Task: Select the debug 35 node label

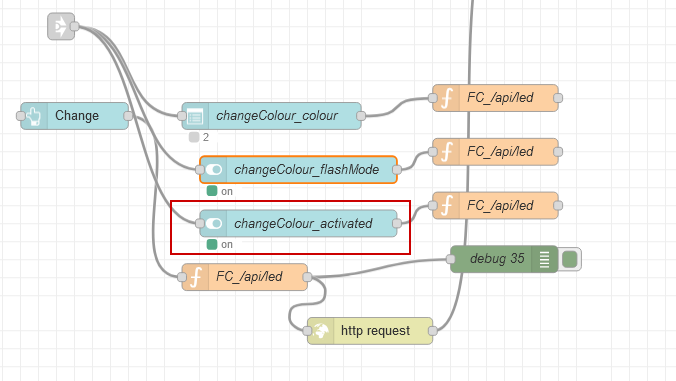Action: tap(497, 259)
